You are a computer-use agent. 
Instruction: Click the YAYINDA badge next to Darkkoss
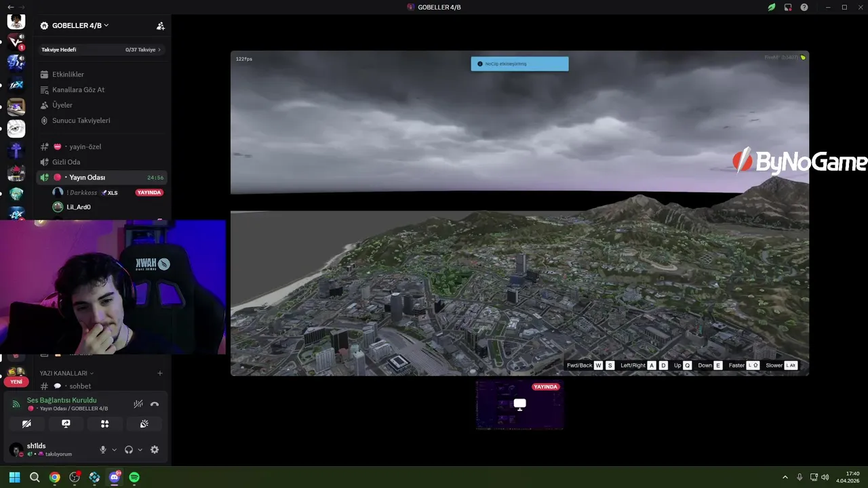click(x=149, y=192)
